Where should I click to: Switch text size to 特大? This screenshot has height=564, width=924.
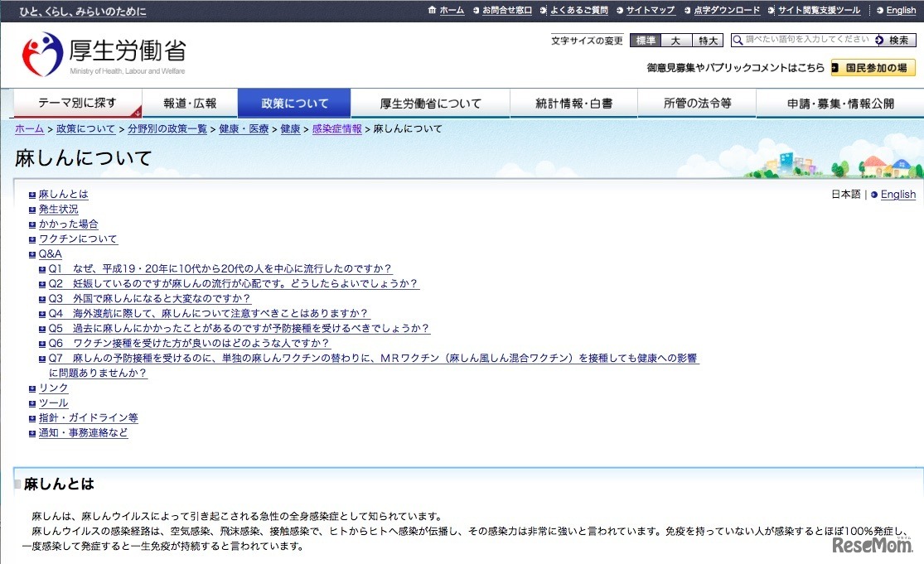(707, 41)
